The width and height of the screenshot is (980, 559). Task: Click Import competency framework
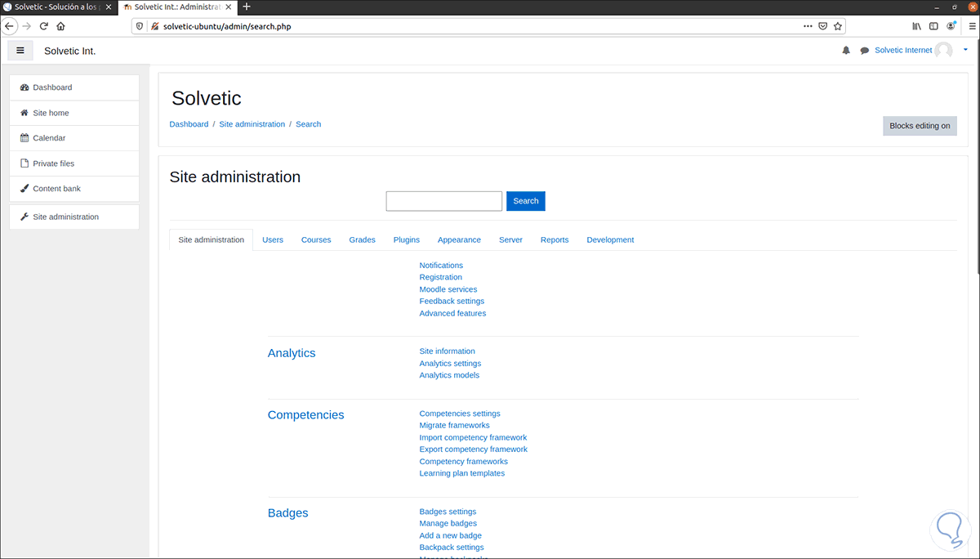pyautogui.click(x=473, y=437)
